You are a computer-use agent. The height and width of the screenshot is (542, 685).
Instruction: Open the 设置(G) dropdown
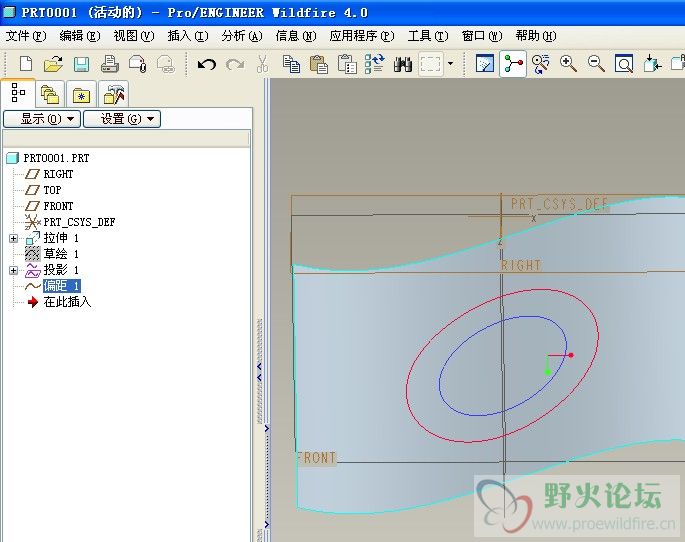coord(122,119)
